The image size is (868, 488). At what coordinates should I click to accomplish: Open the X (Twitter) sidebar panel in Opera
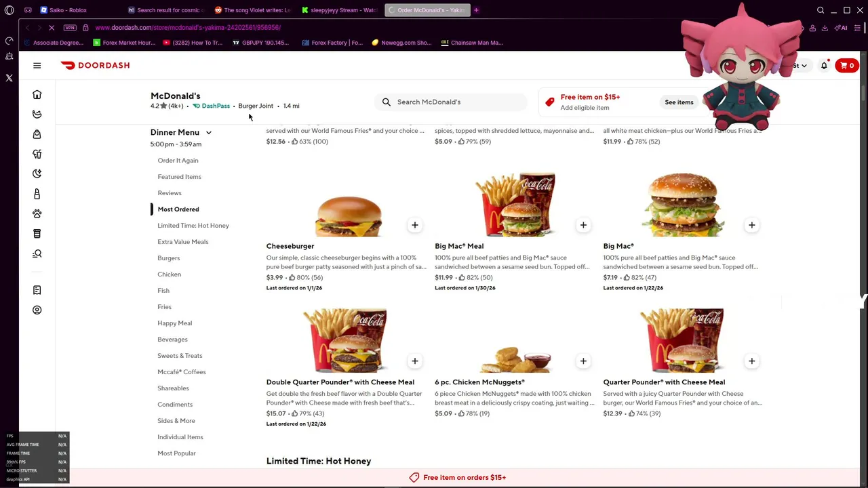point(9,78)
